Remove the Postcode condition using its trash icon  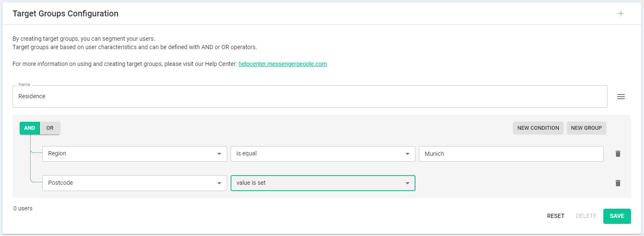618,183
